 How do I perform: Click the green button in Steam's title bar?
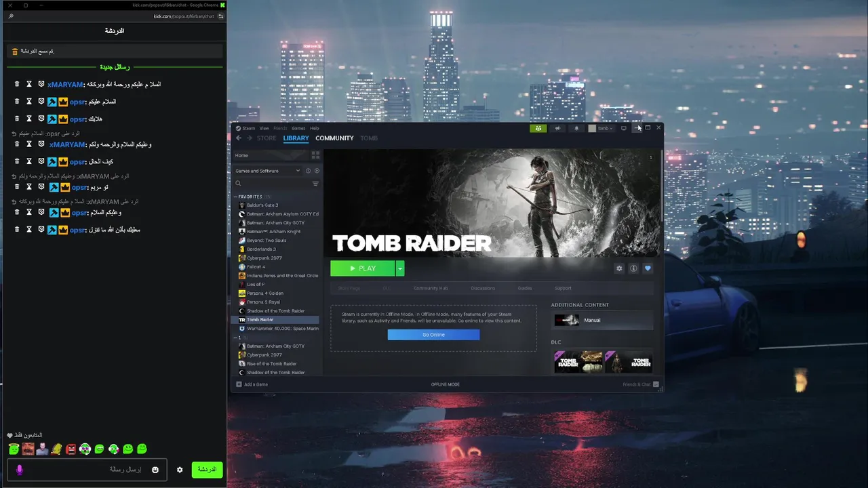click(x=538, y=128)
